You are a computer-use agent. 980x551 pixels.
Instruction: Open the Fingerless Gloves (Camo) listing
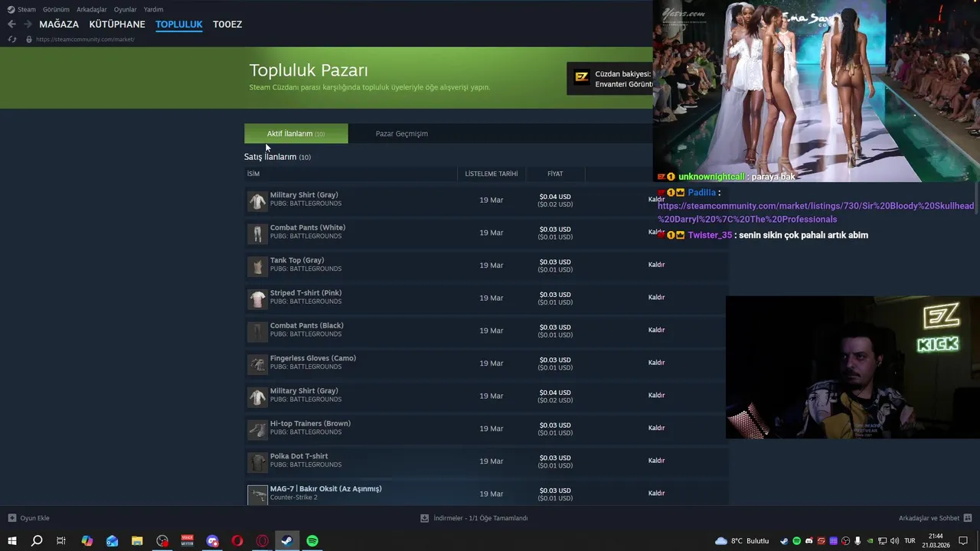pyautogui.click(x=313, y=358)
